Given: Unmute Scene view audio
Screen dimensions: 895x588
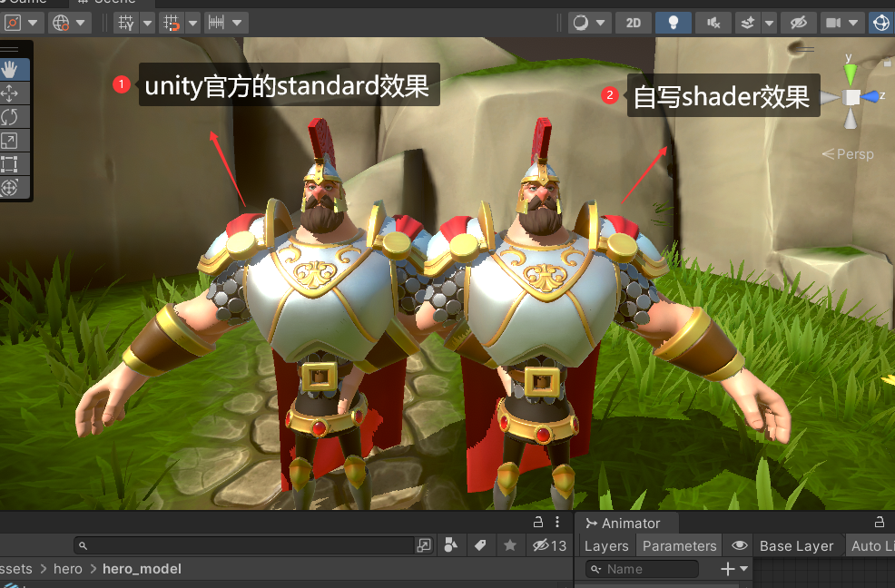Looking at the screenshot, I should [713, 22].
